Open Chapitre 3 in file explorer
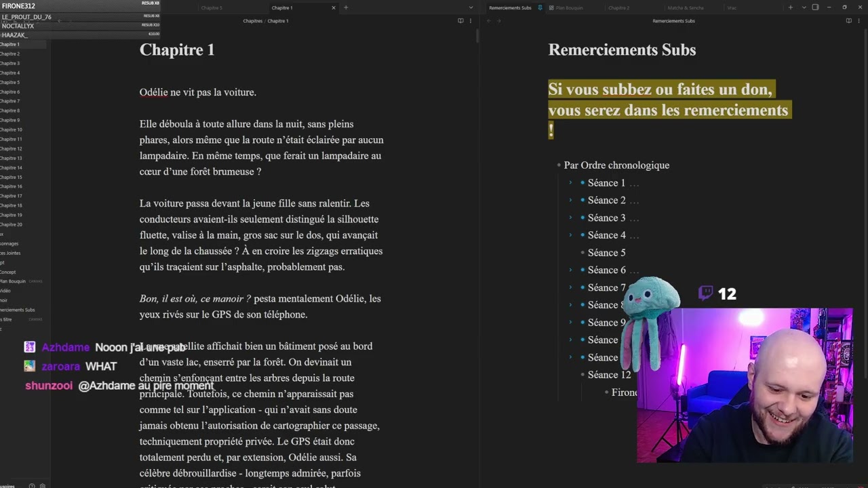868x488 pixels. click(x=9, y=63)
